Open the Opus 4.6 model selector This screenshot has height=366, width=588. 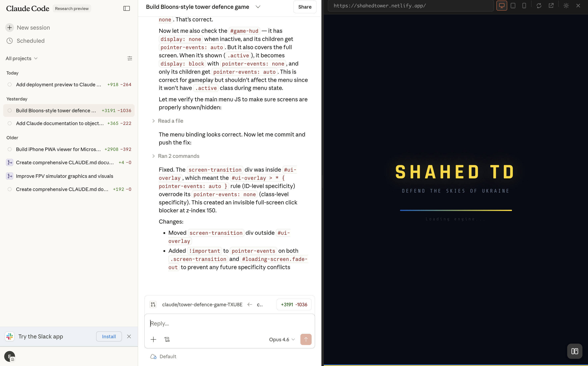282,339
